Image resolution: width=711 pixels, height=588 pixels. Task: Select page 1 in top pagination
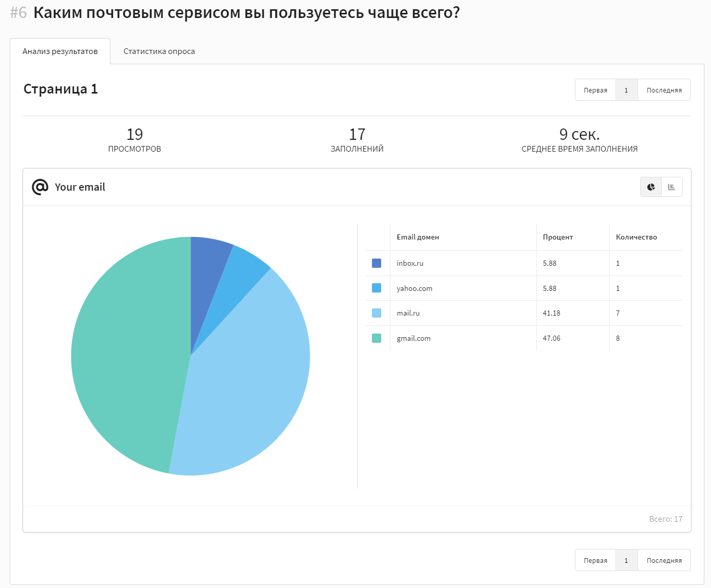pos(626,90)
